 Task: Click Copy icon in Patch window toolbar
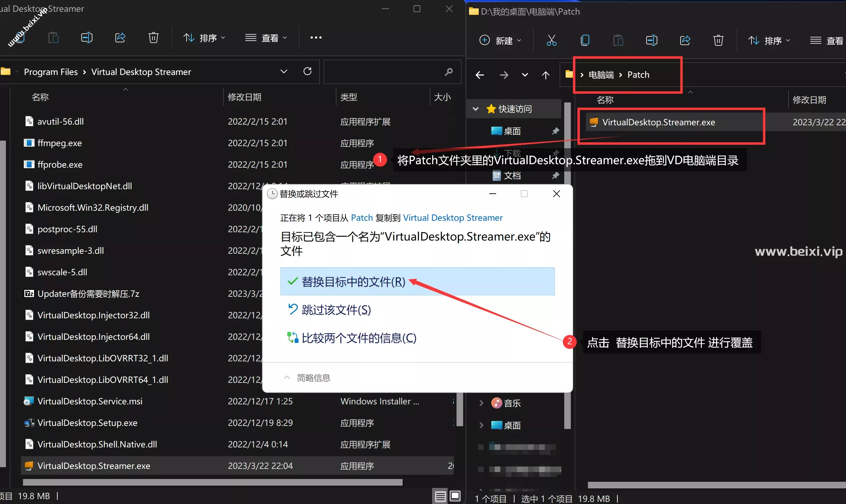(585, 40)
